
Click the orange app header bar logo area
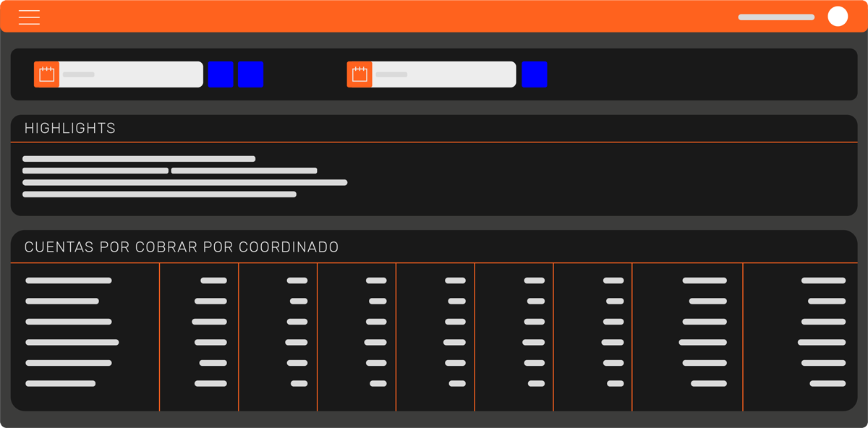point(434,16)
